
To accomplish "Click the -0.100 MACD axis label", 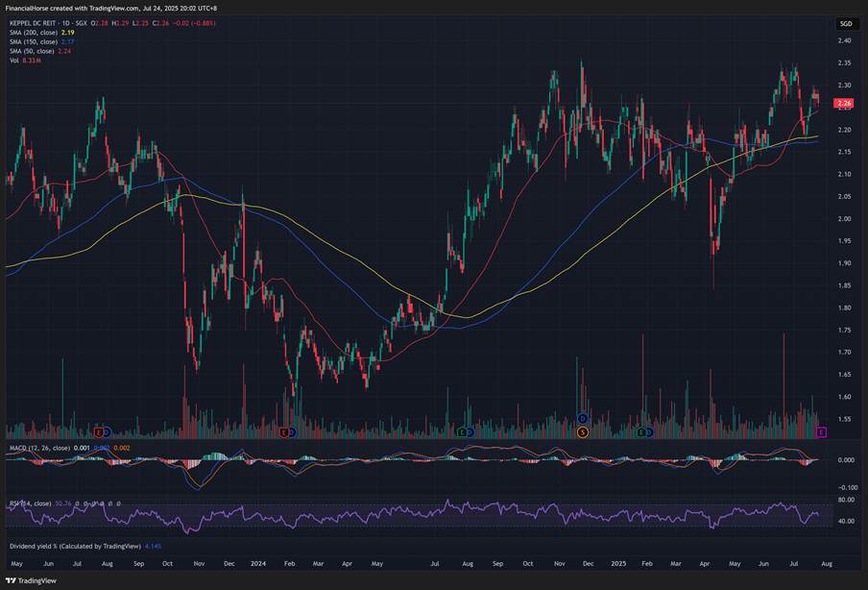I will click(x=847, y=487).
